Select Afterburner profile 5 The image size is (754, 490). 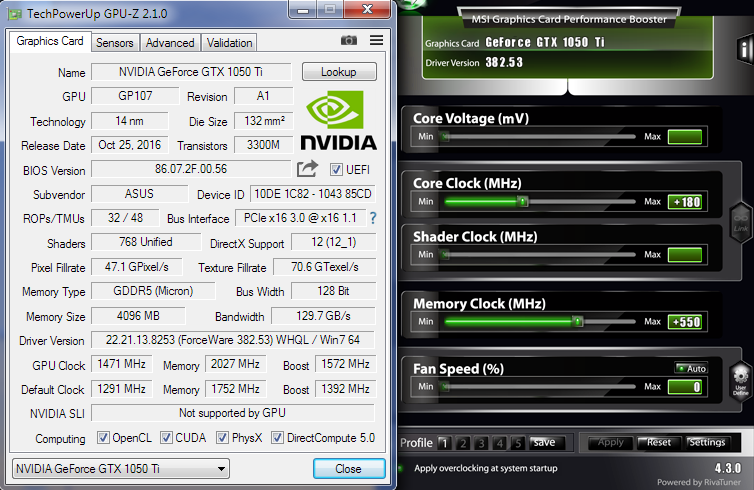tap(518, 443)
